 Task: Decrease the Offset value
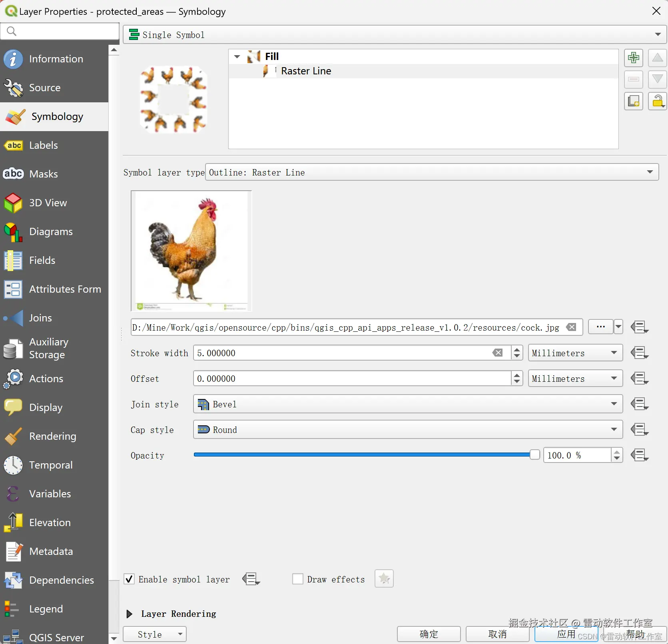pos(517,382)
